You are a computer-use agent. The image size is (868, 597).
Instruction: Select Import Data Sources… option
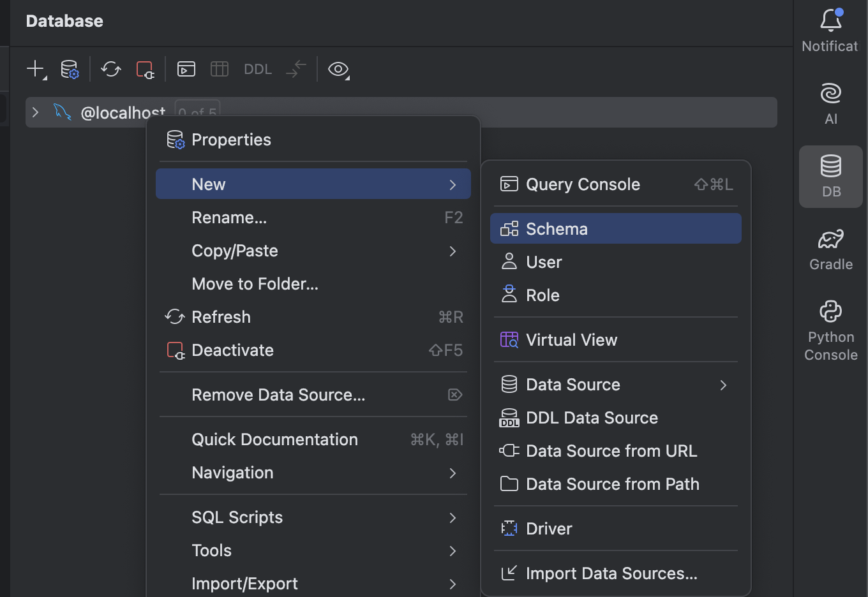pyautogui.click(x=611, y=573)
